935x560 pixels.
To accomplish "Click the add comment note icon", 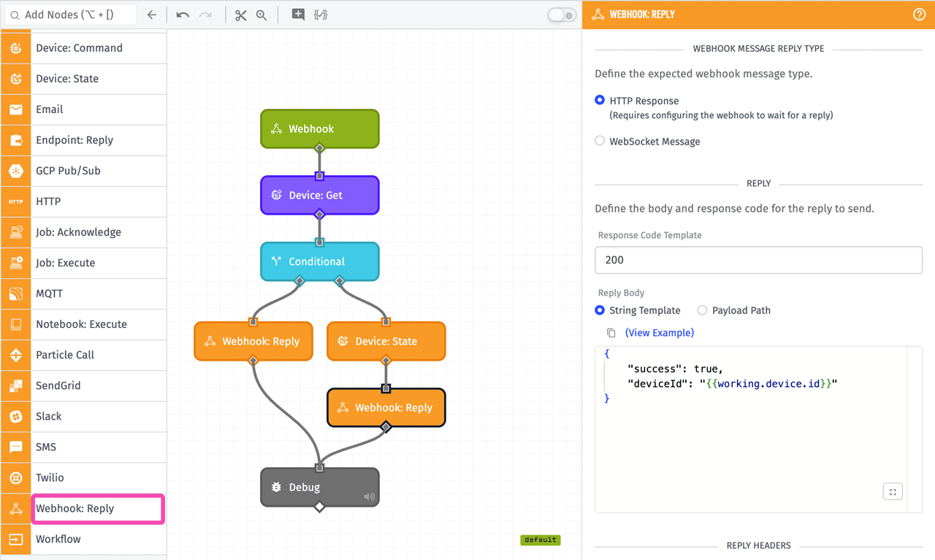I will tap(298, 15).
